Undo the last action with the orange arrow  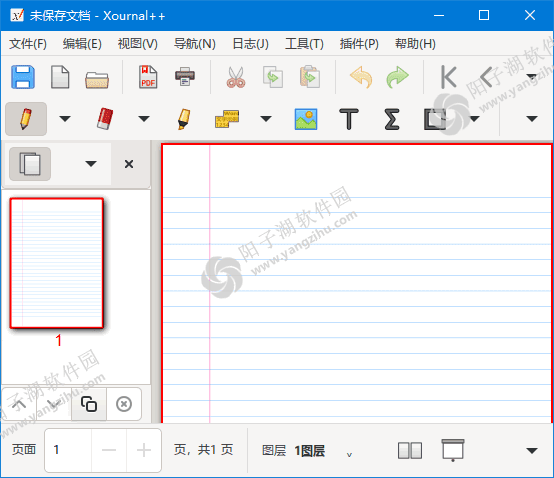(x=361, y=77)
